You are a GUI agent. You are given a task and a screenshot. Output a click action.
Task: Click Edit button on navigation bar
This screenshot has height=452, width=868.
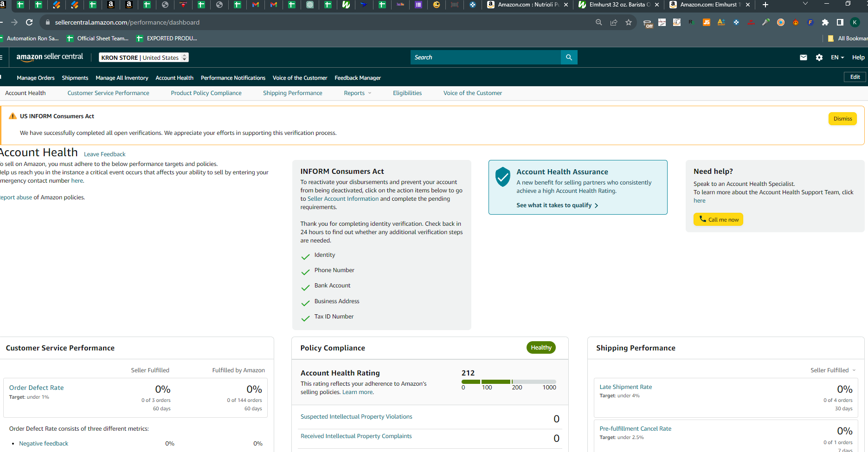(855, 77)
